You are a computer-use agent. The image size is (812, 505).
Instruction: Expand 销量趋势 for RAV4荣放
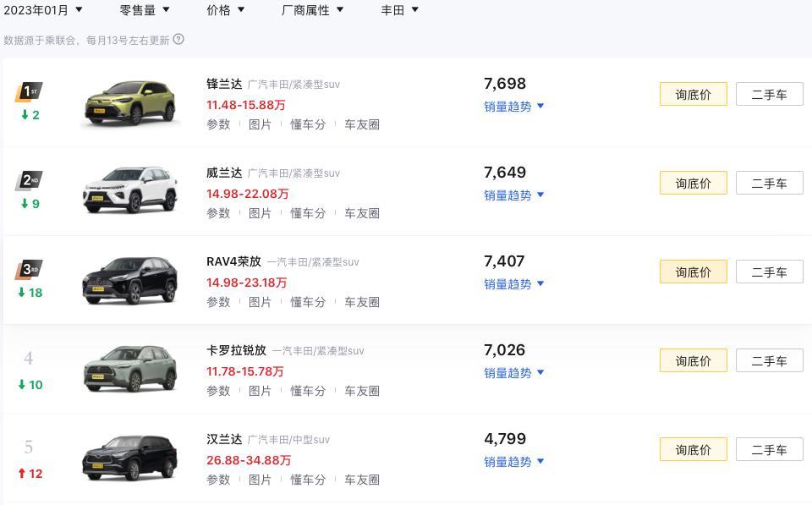click(x=513, y=284)
